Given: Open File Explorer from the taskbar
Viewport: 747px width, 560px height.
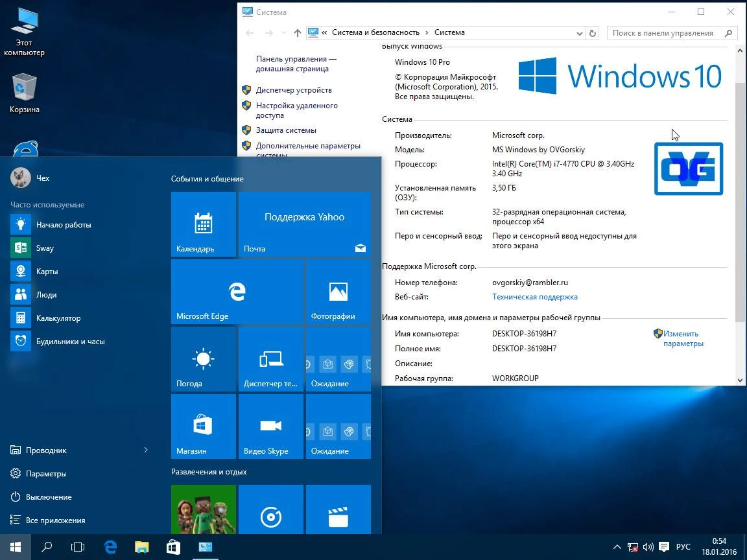Looking at the screenshot, I should click(x=141, y=547).
